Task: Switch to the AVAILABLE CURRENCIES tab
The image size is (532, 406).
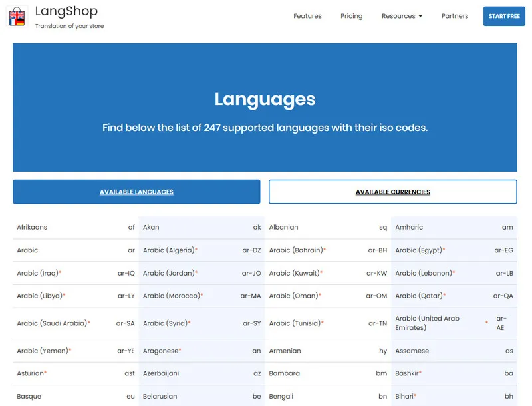Action: (393, 192)
